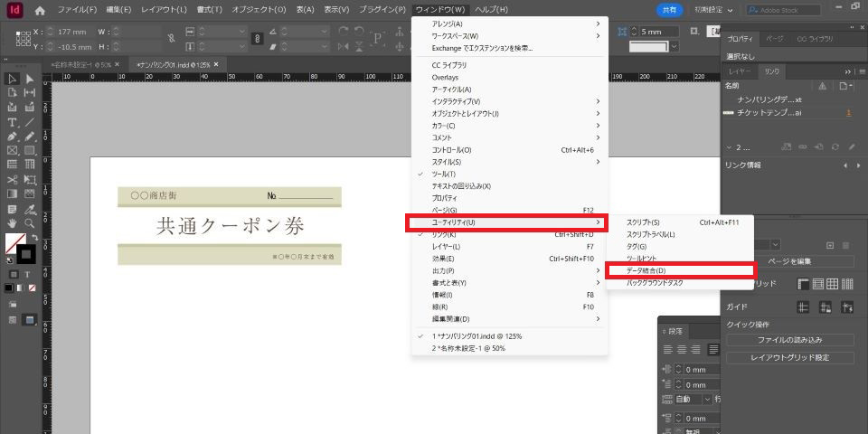Select the Rectangle Frame tool

(13, 151)
